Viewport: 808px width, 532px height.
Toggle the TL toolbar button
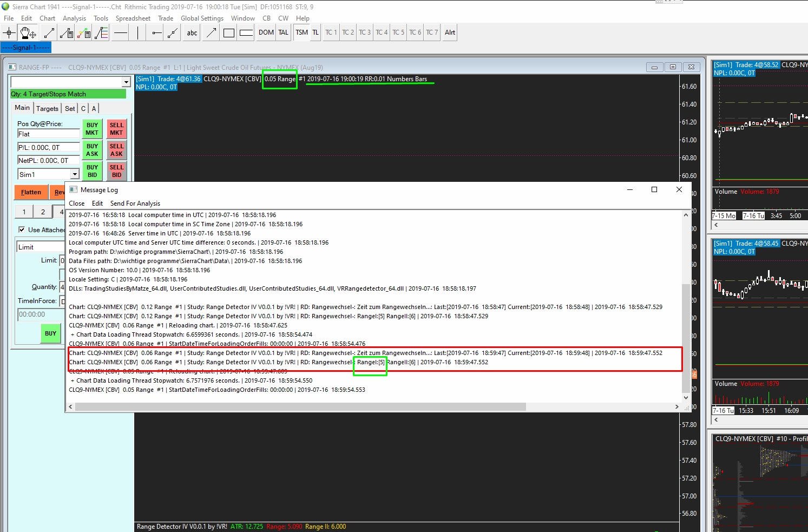point(316,32)
